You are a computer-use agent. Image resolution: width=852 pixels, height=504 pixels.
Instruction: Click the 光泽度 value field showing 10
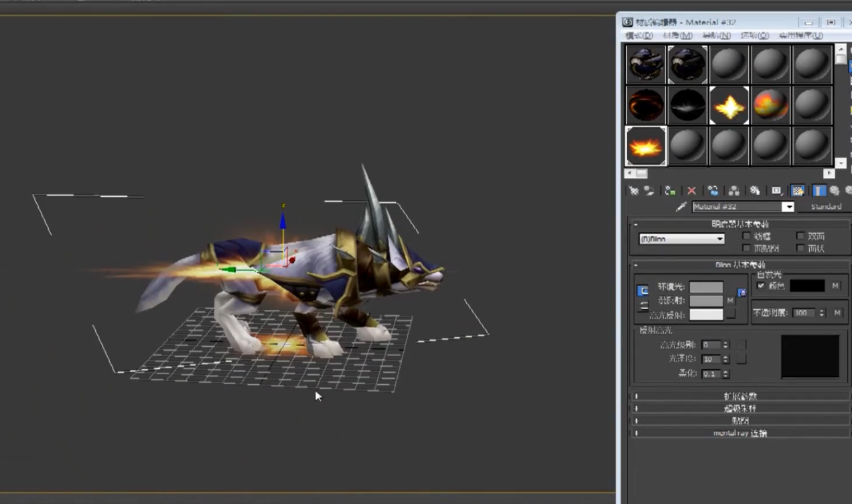coord(711,359)
